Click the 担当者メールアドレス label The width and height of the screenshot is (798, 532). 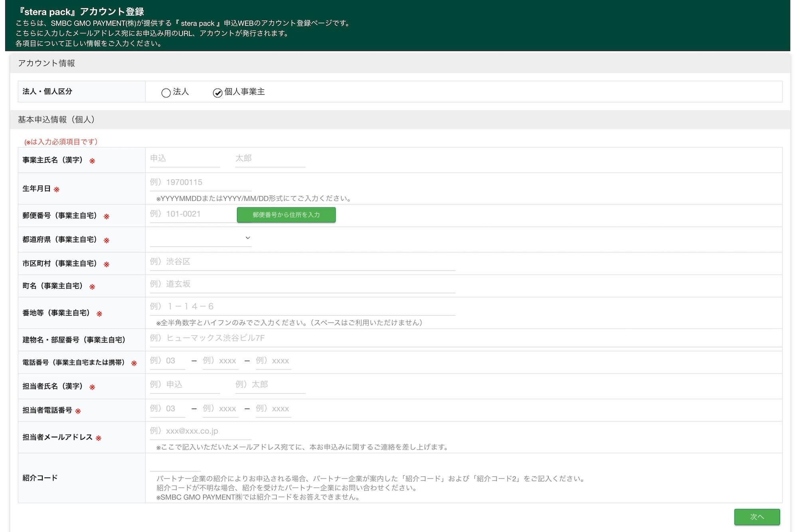pos(57,437)
